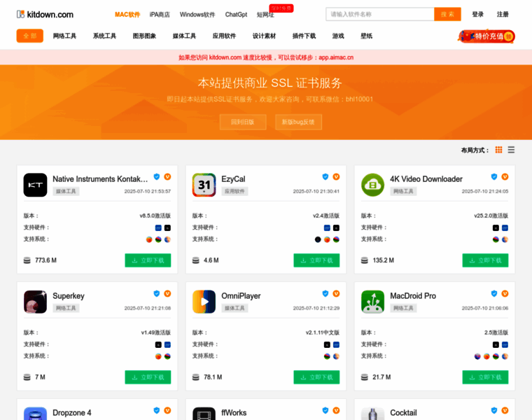Click the blue verified shield on EzyCal
This screenshot has height=420, width=532.
coord(325,177)
